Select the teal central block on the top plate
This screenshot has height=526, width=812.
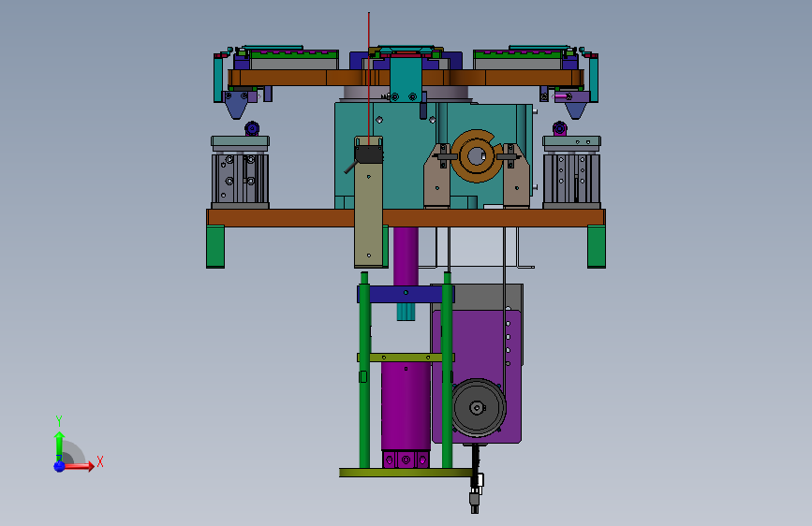(406, 80)
